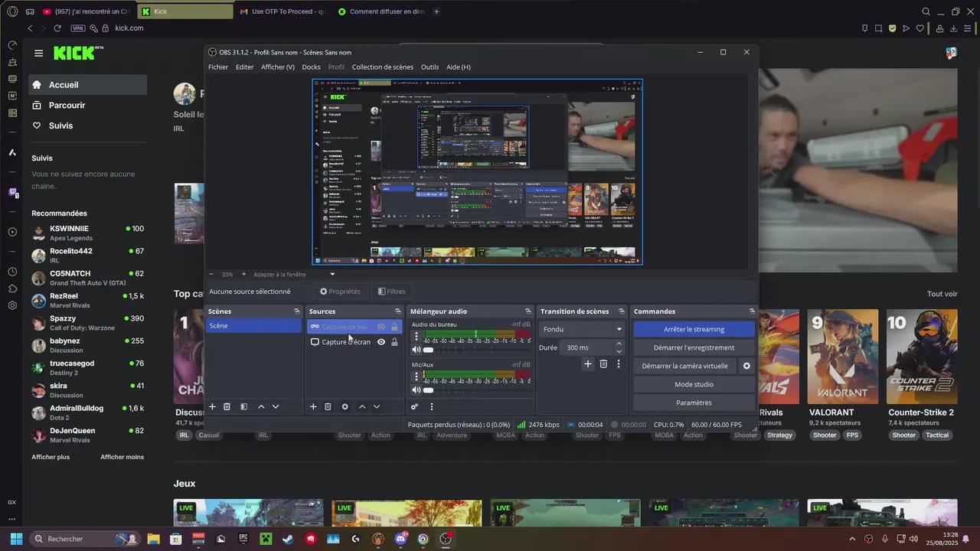The width and height of the screenshot is (980, 551).
Task: Undock the Sources panel
Action: pos(397,311)
